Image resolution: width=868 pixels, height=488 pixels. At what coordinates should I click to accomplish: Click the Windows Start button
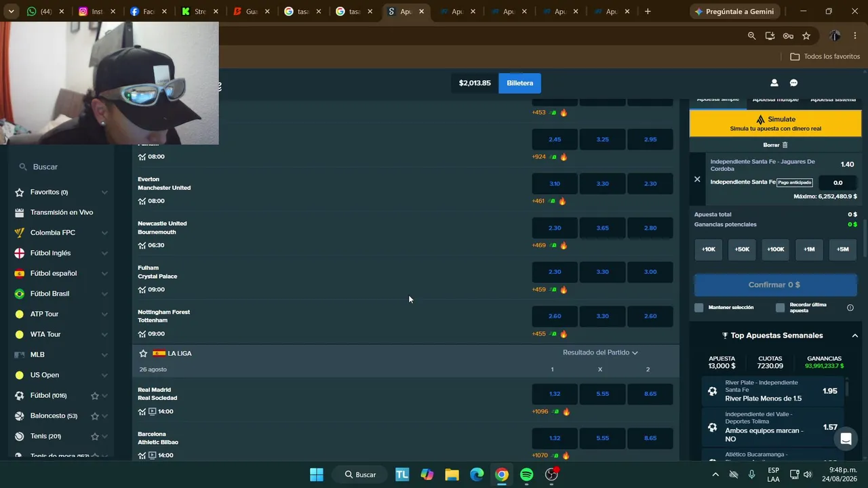coord(317,474)
